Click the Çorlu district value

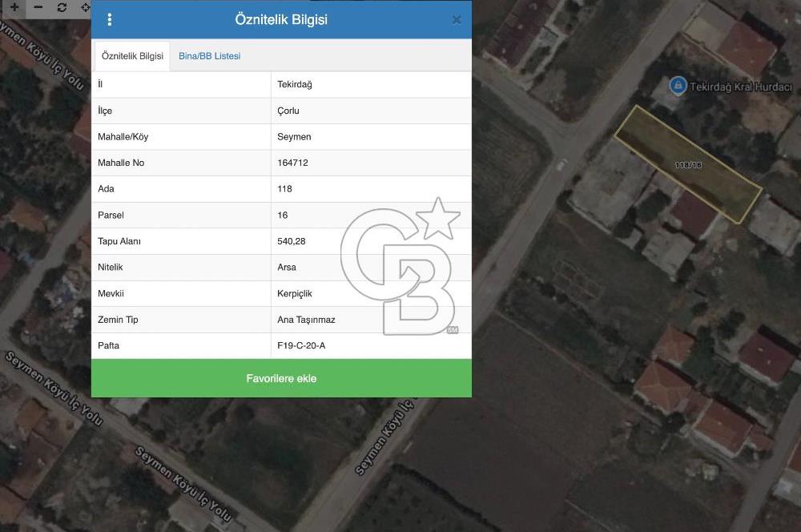click(288, 111)
